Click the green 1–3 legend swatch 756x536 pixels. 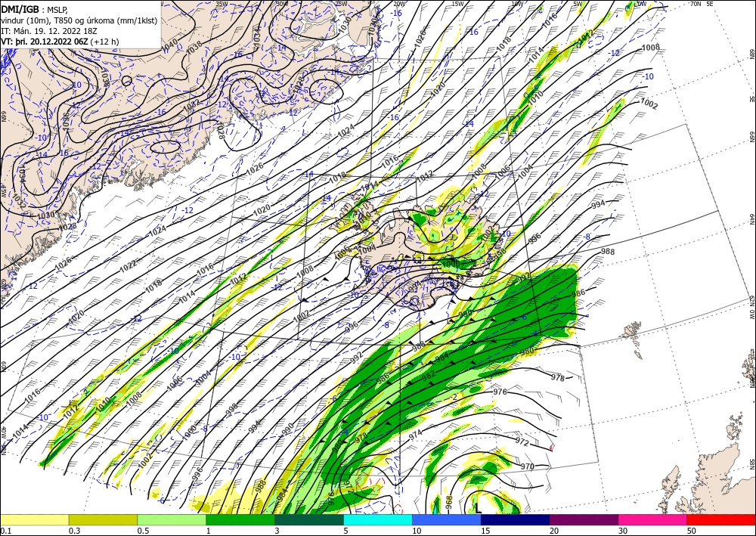(x=240, y=519)
